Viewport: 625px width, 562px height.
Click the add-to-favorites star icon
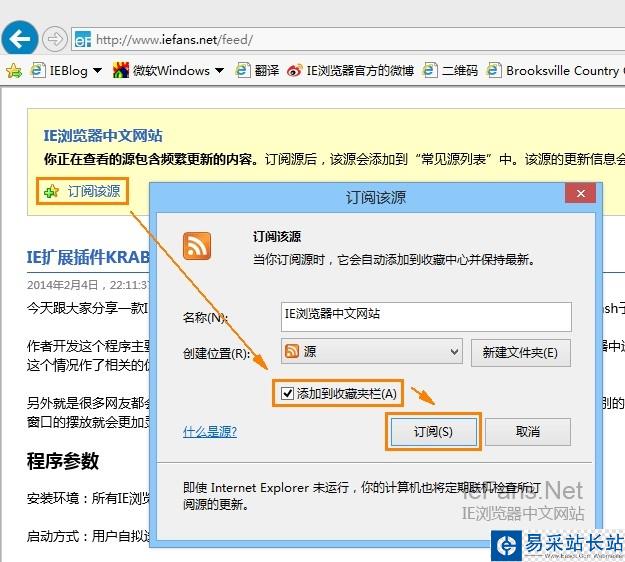click(14, 71)
